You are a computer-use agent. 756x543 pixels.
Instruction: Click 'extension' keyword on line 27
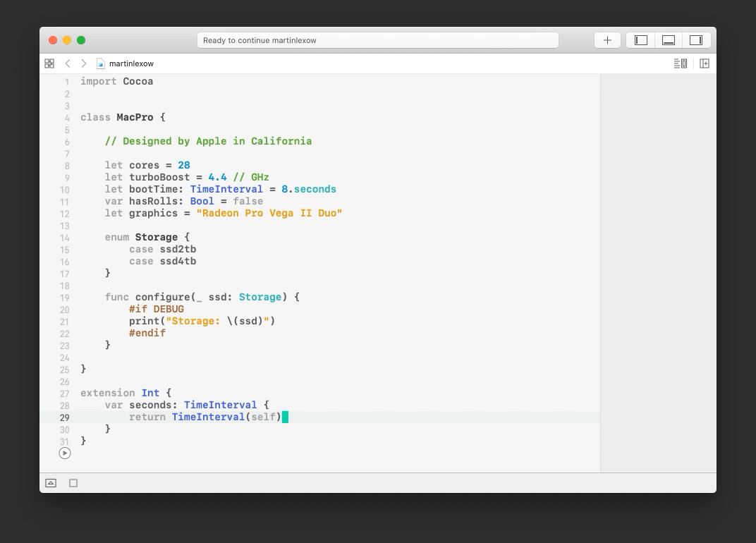click(107, 393)
